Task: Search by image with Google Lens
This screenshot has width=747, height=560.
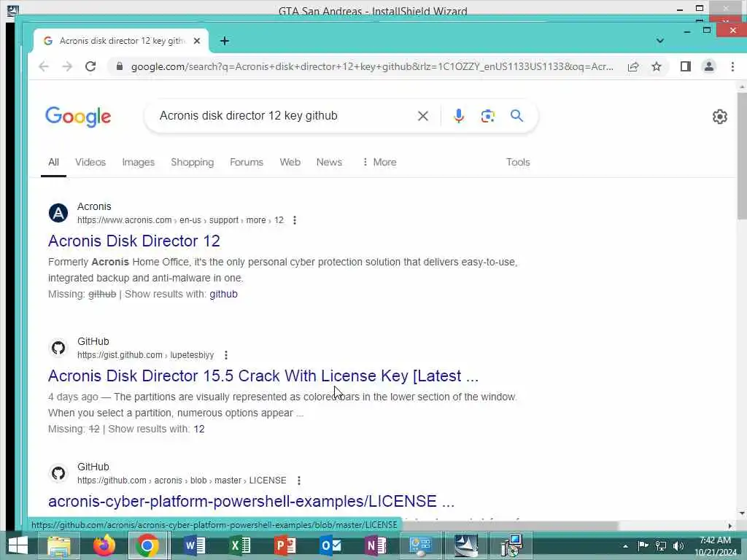Action: pyautogui.click(x=487, y=116)
